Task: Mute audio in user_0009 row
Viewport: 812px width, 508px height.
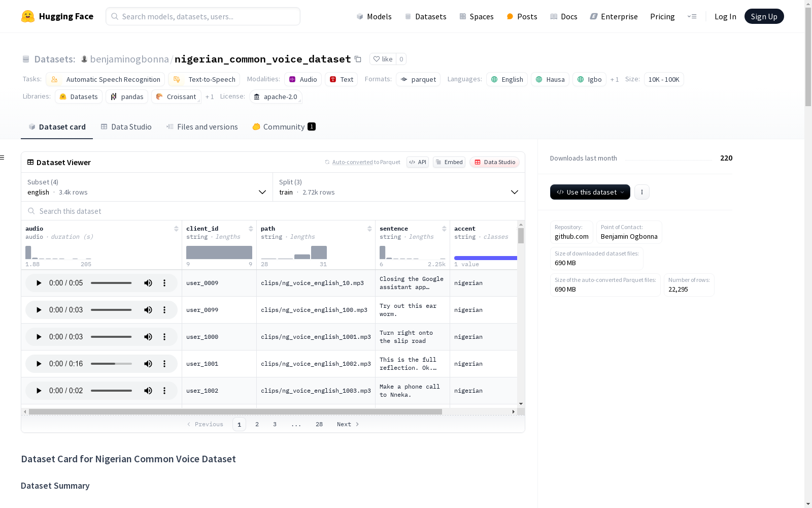Action: 148,283
